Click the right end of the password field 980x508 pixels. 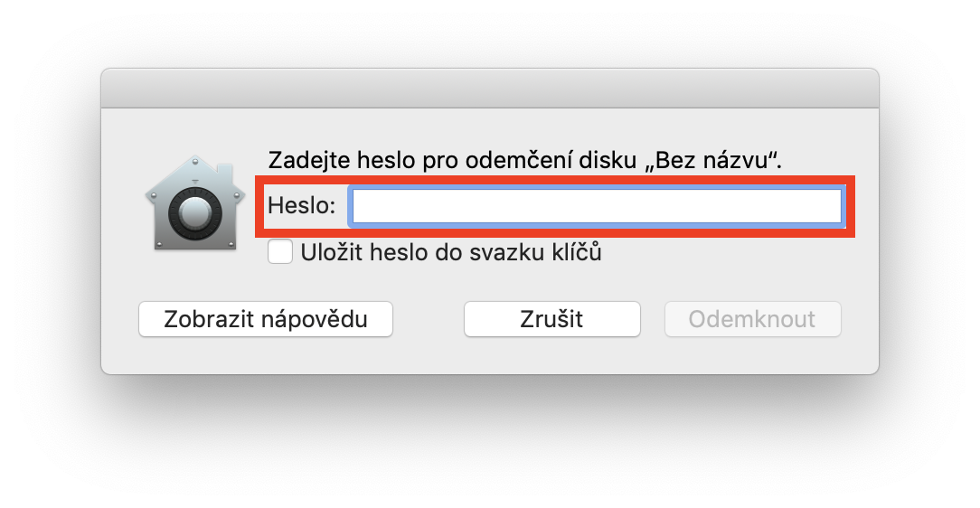827,207
